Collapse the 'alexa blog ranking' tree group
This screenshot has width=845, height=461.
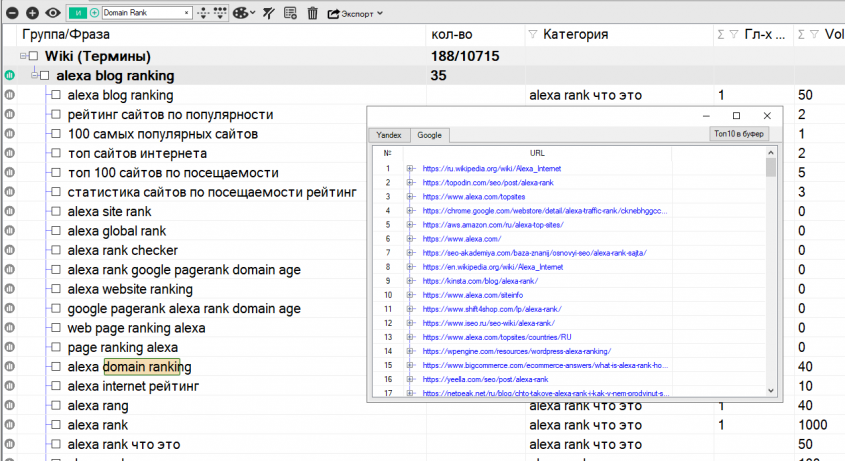coord(33,75)
